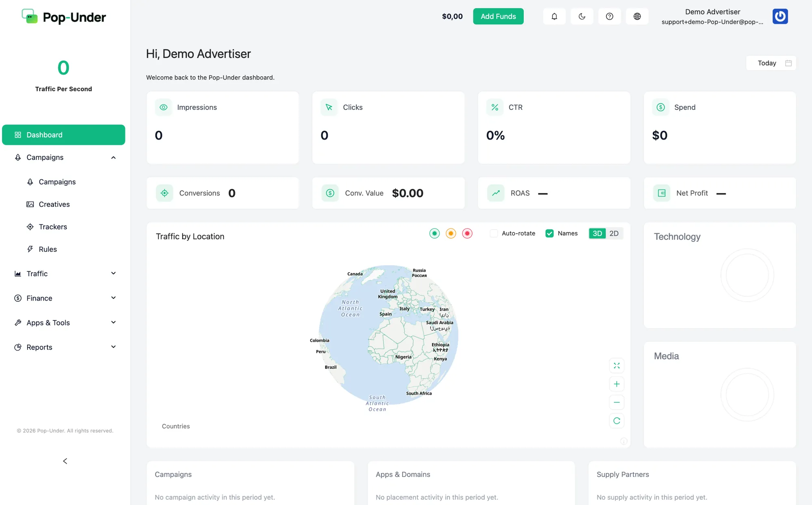Reset the globe map view

tap(617, 421)
